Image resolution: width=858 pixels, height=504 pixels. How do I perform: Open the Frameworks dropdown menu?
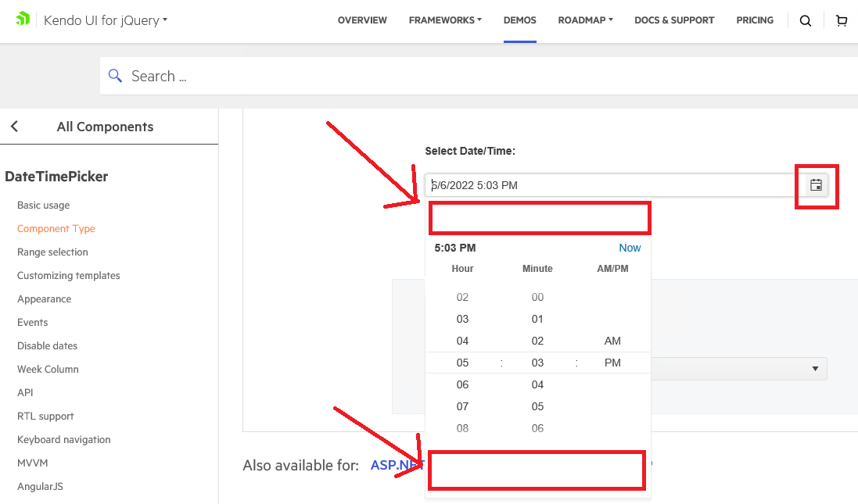click(x=445, y=20)
